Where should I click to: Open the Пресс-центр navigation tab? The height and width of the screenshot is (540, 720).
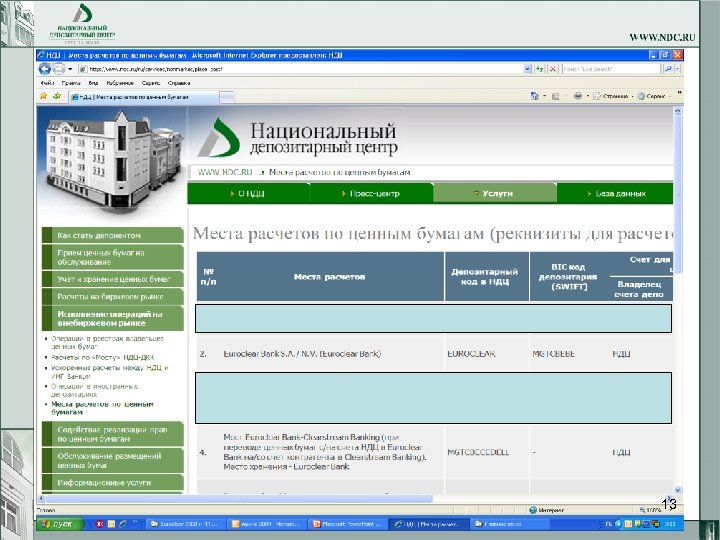coord(371,193)
